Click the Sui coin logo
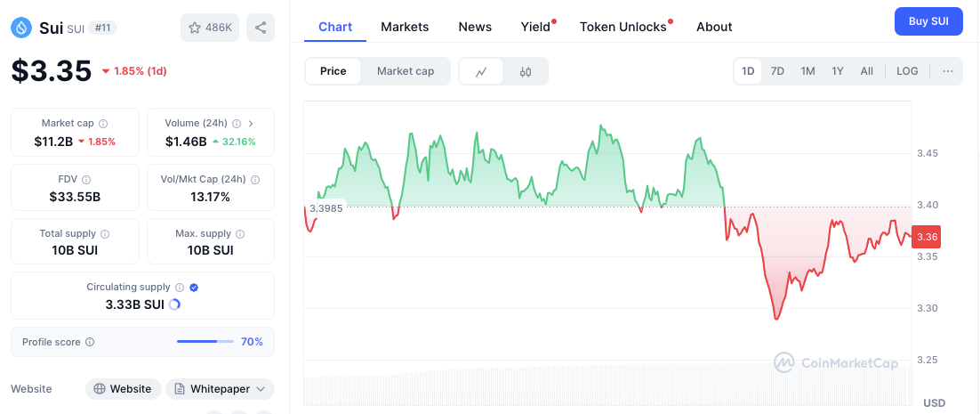 21,28
